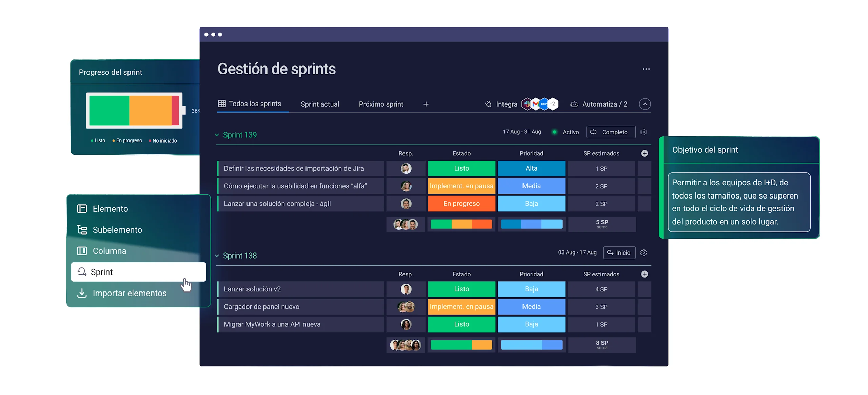Open avatar of Lanzar una solución compleja row
This screenshot has width=868, height=395.
click(x=406, y=204)
